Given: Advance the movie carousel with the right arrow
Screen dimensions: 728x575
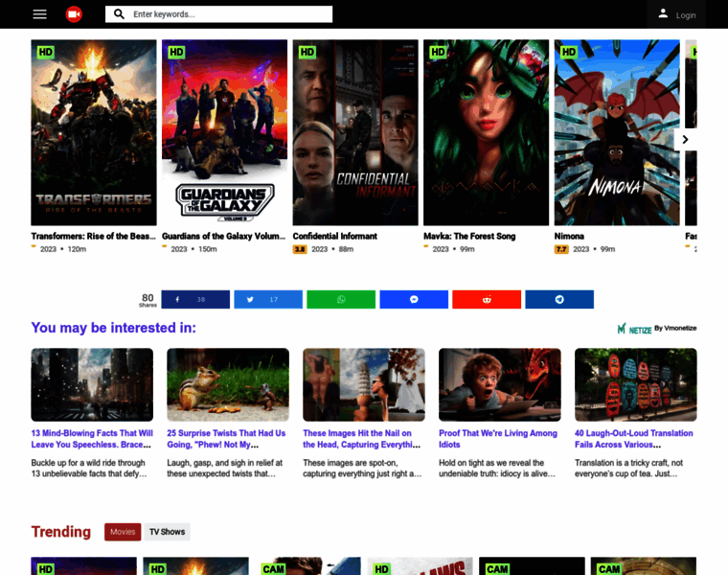Looking at the screenshot, I should tap(685, 139).
